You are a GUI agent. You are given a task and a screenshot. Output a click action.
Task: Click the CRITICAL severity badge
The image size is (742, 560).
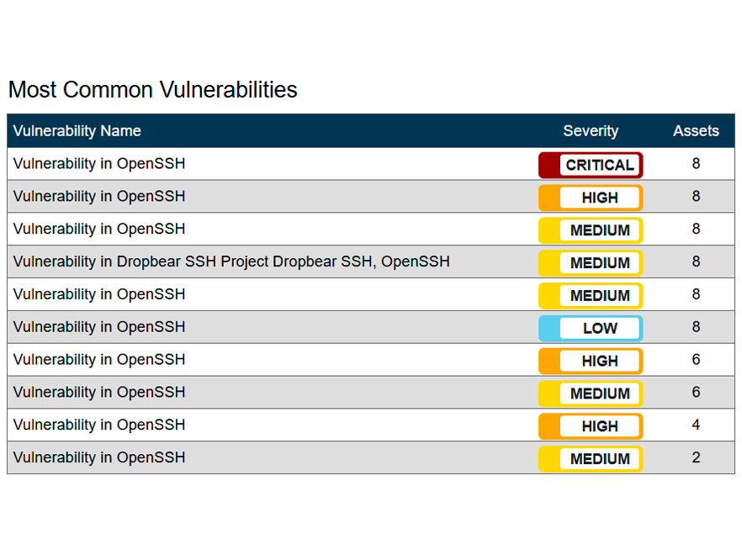(x=591, y=165)
